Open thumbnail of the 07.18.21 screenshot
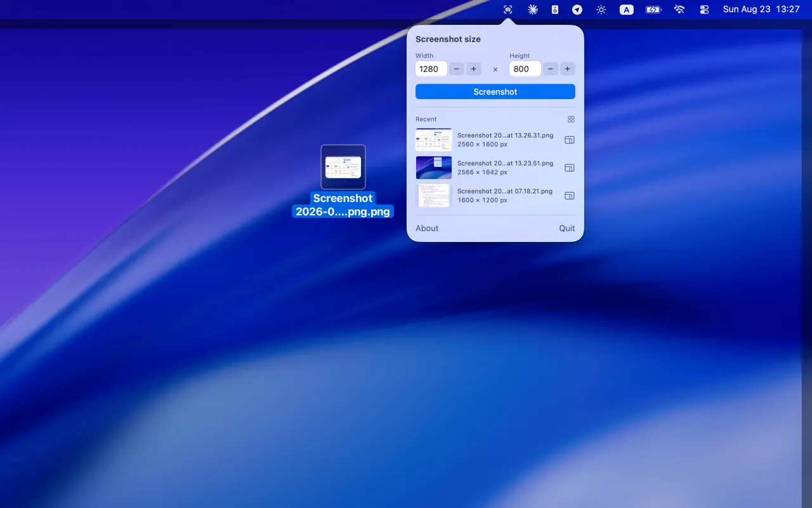Viewport: 812px width, 508px height. [x=434, y=196]
